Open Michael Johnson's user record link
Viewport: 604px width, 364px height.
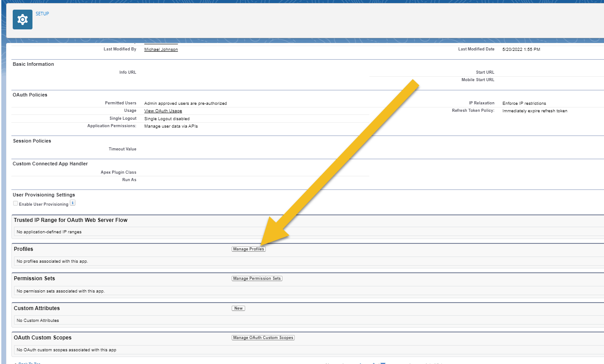point(161,49)
